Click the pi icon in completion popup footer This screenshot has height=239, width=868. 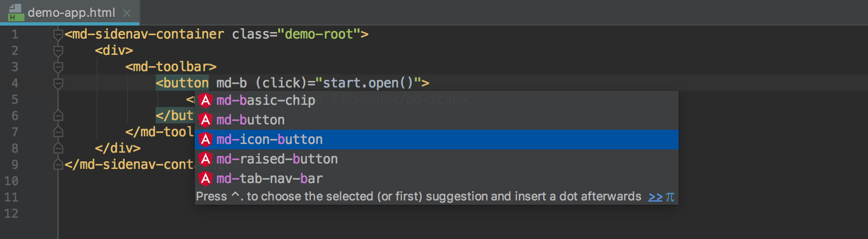click(670, 197)
